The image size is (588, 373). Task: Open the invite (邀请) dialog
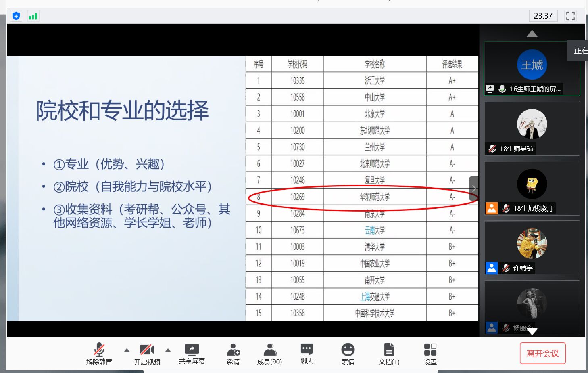(233, 353)
